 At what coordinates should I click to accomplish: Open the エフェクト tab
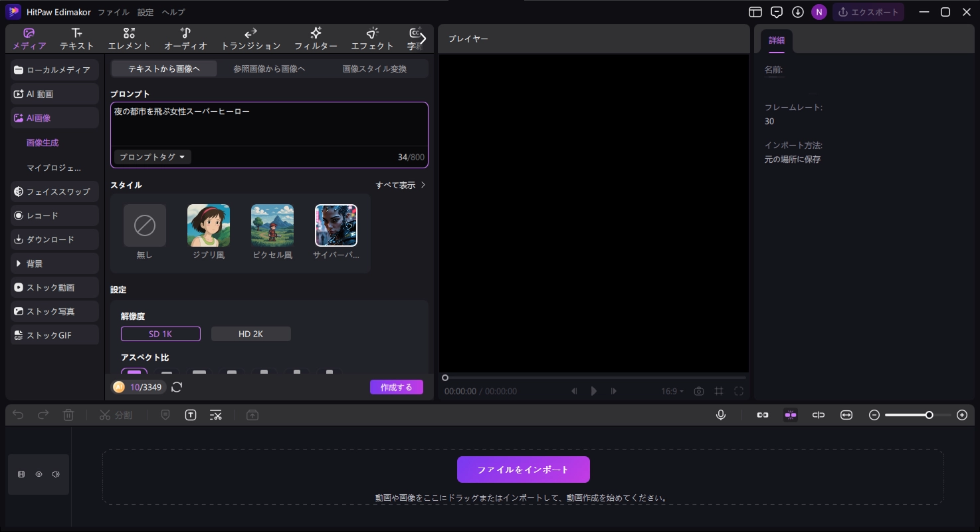[373, 39]
